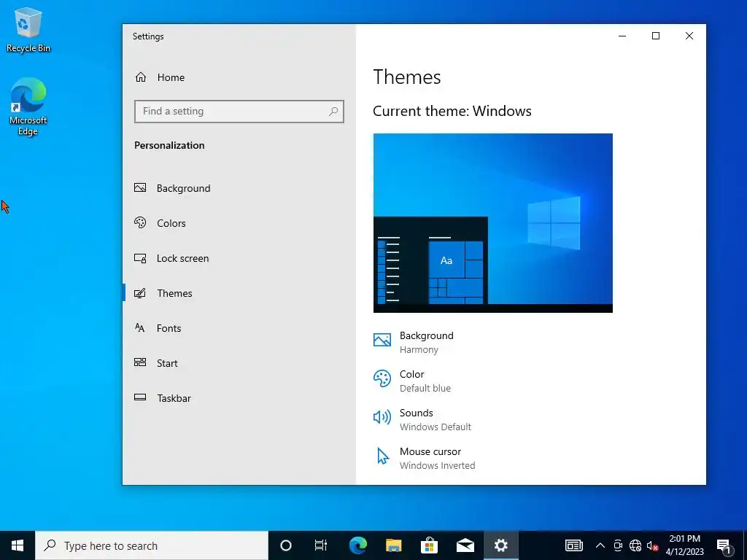Click the Sounds speaker icon
747x560 pixels.
[x=382, y=417]
